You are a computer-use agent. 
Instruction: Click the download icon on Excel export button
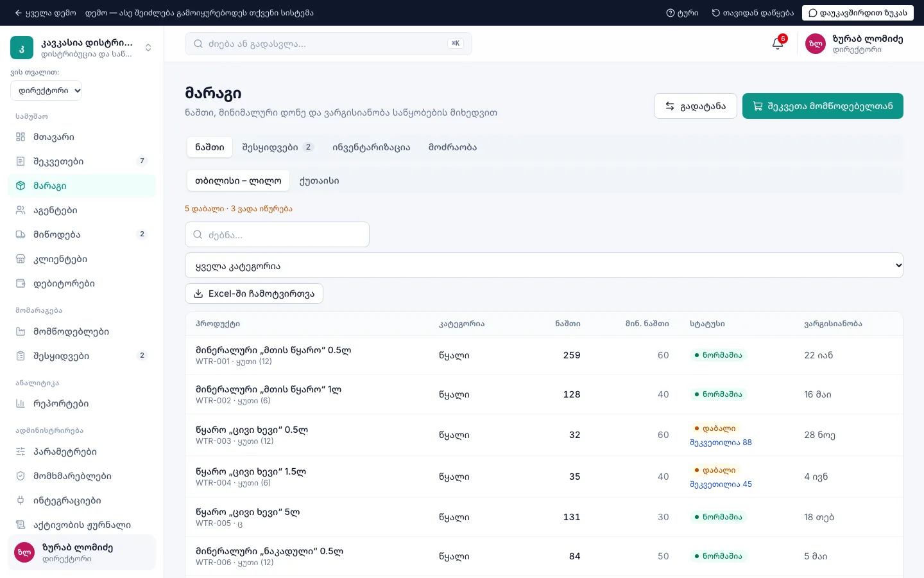(198, 293)
